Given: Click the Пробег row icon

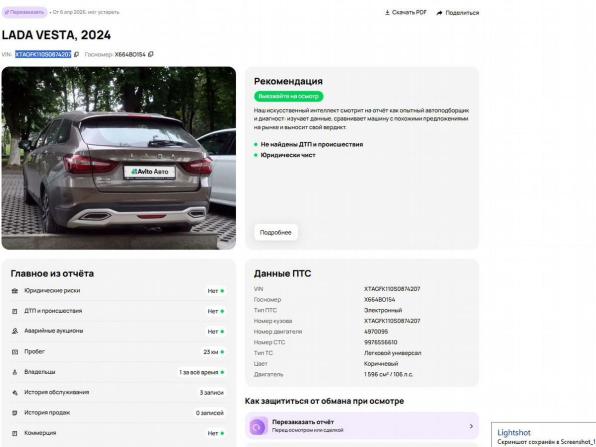Looking at the screenshot, I should point(15,352).
